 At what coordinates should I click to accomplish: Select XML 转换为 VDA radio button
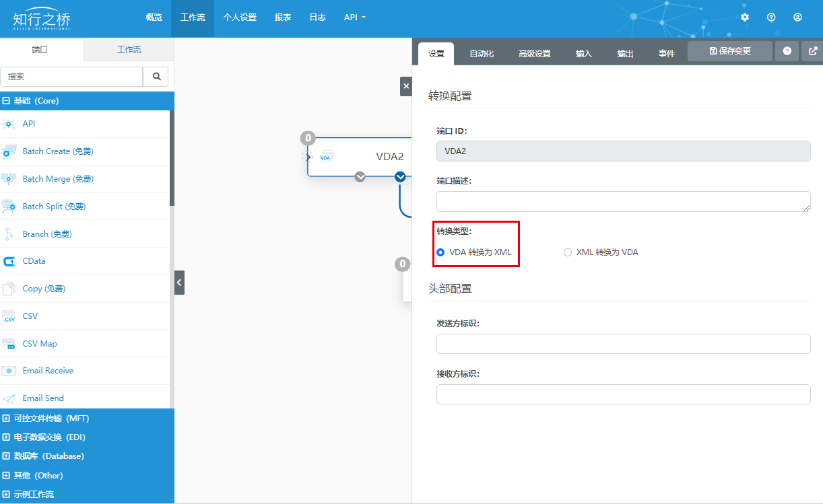[x=567, y=252]
